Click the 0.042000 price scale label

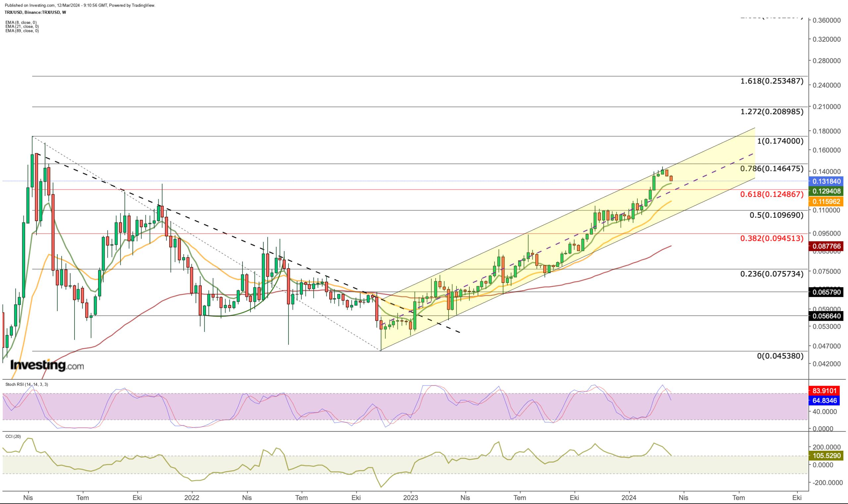826,364
